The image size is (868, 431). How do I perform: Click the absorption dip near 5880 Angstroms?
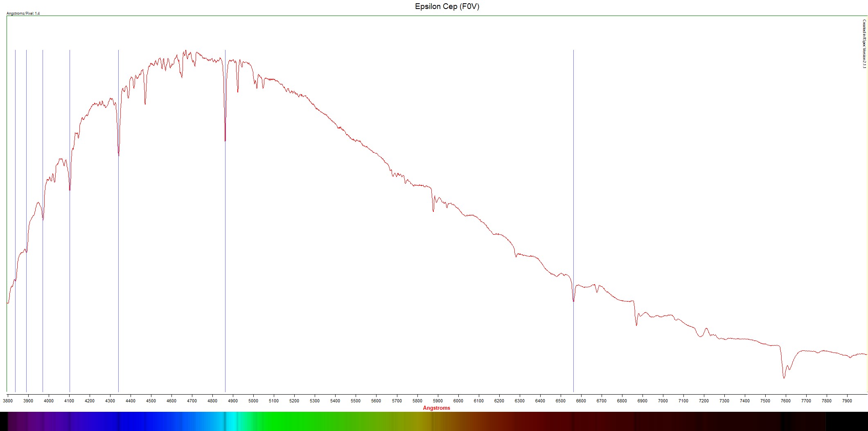[x=433, y=210]
